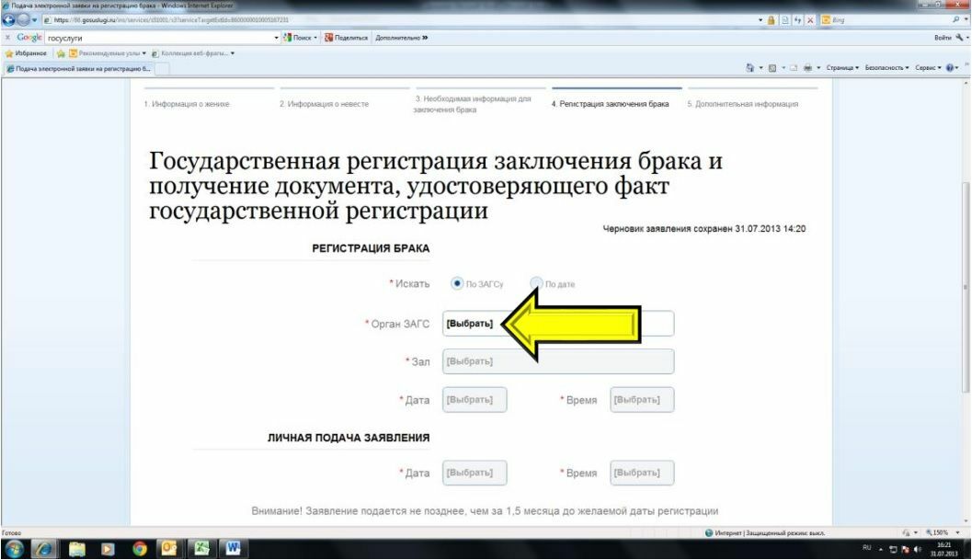Screen dimensions: 972x560
Task: Click the Google toolbar wrench settings icon
Action: click(x=960, y=37)
